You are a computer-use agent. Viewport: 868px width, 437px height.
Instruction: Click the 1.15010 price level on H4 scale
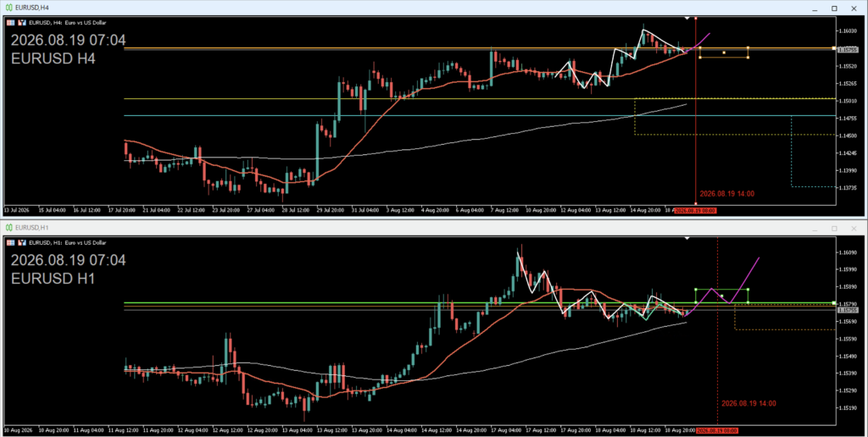pyautogui.click(x=848, y=101)
